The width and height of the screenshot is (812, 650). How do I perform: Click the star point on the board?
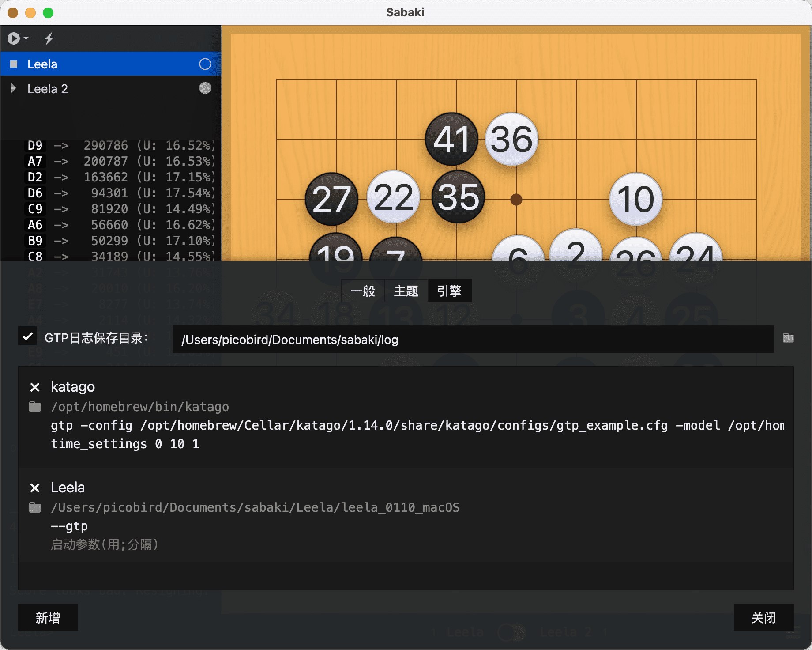point(516,200)
